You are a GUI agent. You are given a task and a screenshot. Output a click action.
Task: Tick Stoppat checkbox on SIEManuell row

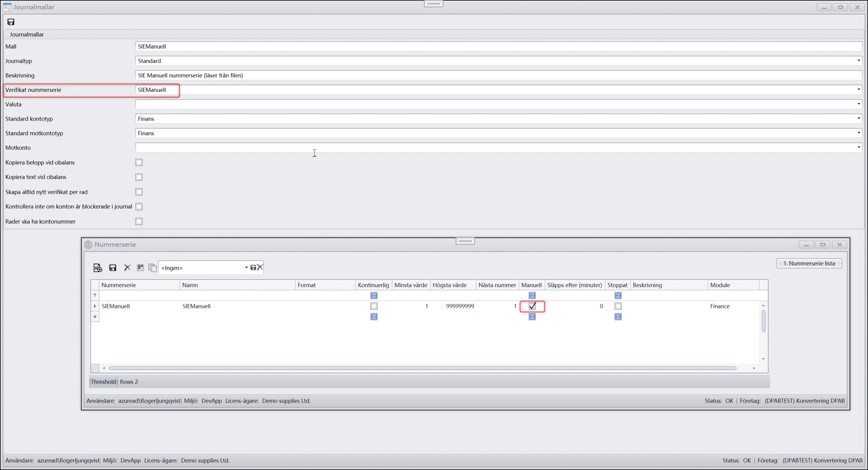point(618,306)
